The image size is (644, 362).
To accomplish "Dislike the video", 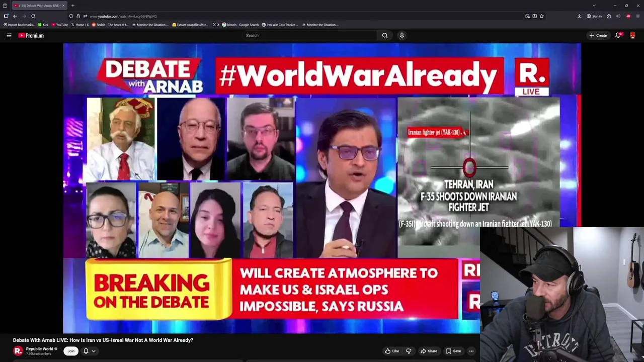I will click(x=409, y=351).
